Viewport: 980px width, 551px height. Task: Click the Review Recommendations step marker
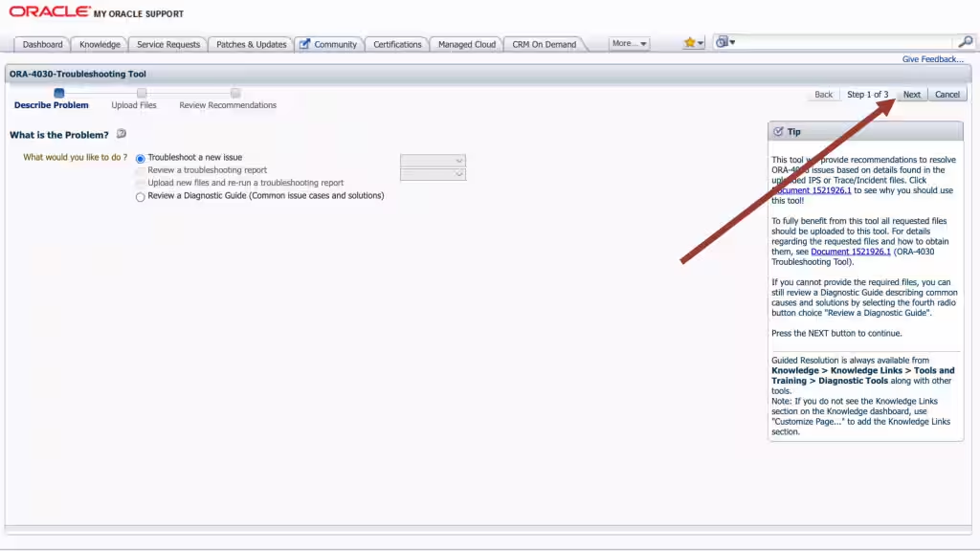point(235,93)
